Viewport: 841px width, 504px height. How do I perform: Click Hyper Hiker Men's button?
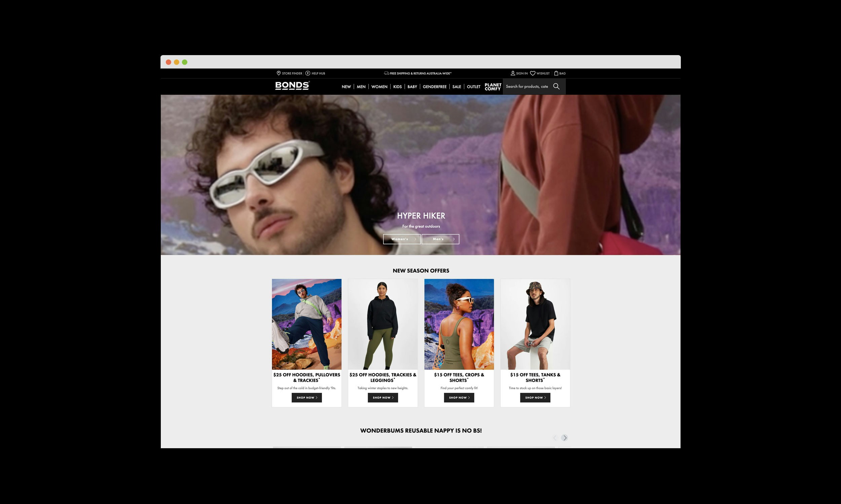click(440, 239)
